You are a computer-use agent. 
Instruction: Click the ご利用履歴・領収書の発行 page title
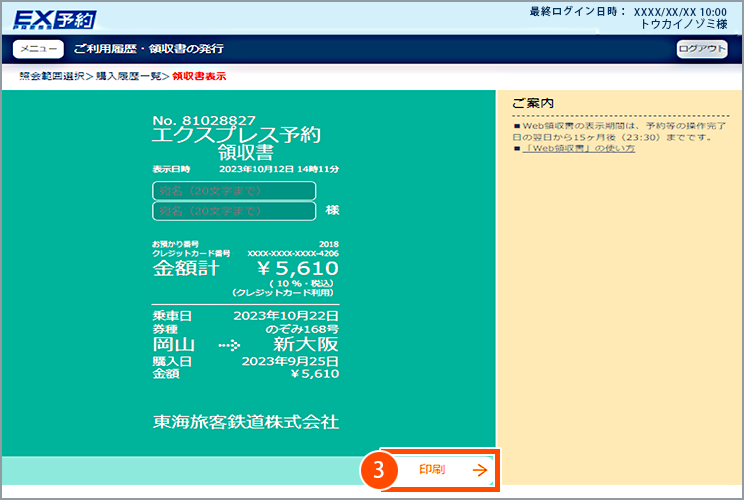(x=149, y=48)
